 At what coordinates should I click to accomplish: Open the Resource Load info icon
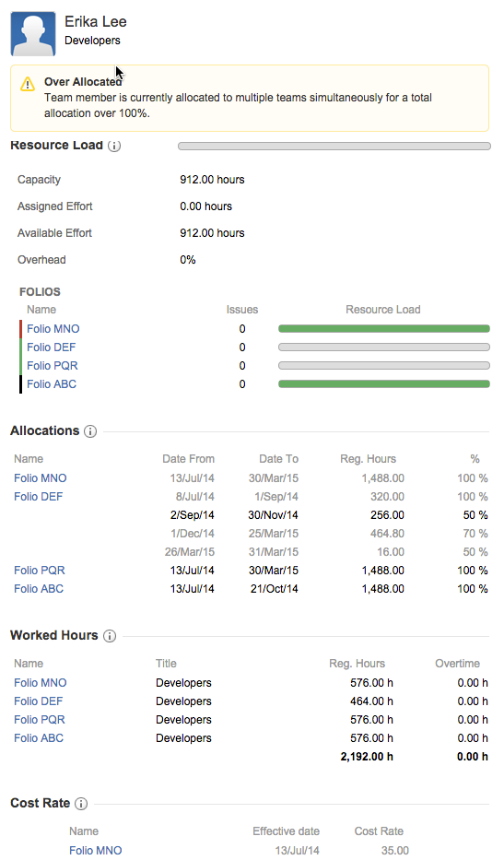click(114, 146)
